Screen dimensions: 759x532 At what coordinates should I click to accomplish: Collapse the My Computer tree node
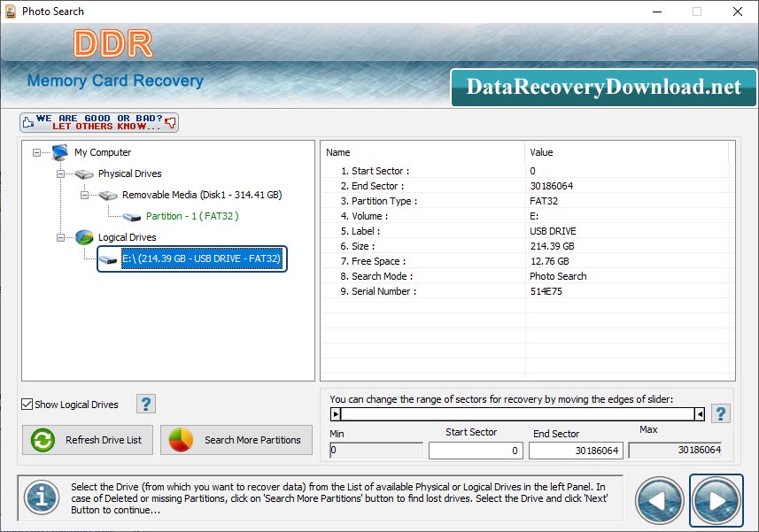pyautogui.click(x=37, y=153)
